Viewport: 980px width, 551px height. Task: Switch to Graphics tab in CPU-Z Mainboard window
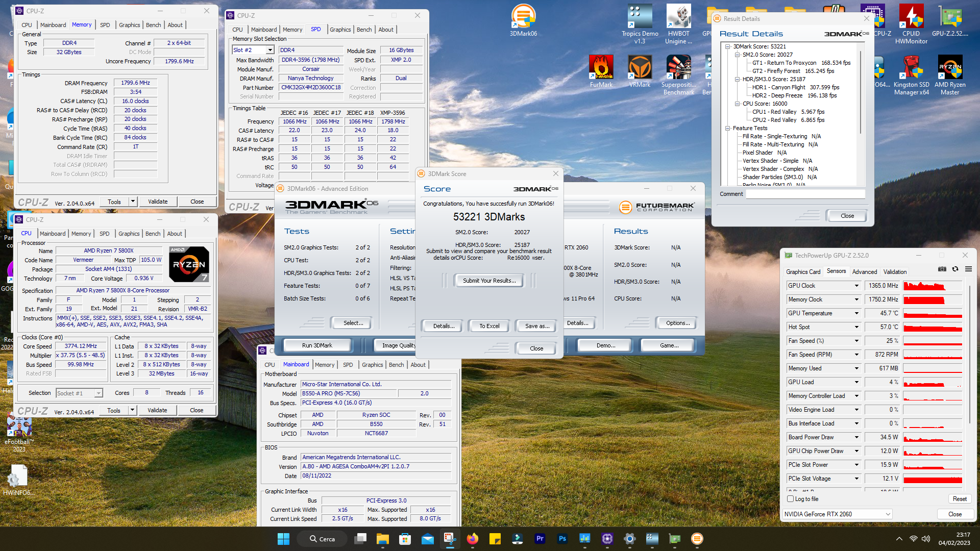(x=372, y=365)
